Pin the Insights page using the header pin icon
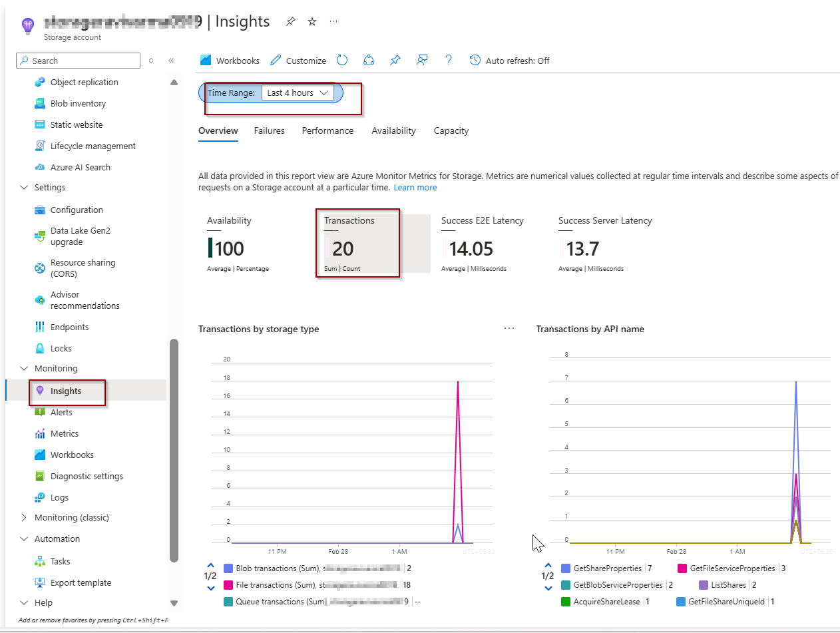Image resolution: width=840 pixels, height=633 pixels. tap(290, 22)
